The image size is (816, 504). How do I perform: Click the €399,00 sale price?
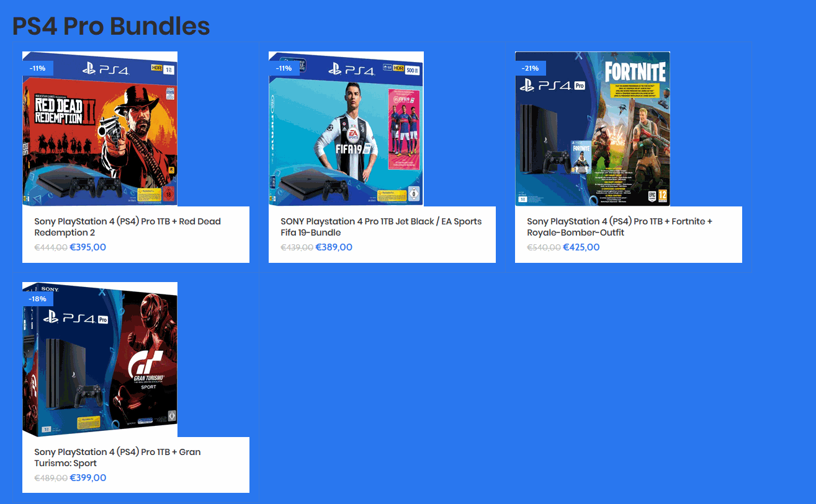tap(88, 478)
